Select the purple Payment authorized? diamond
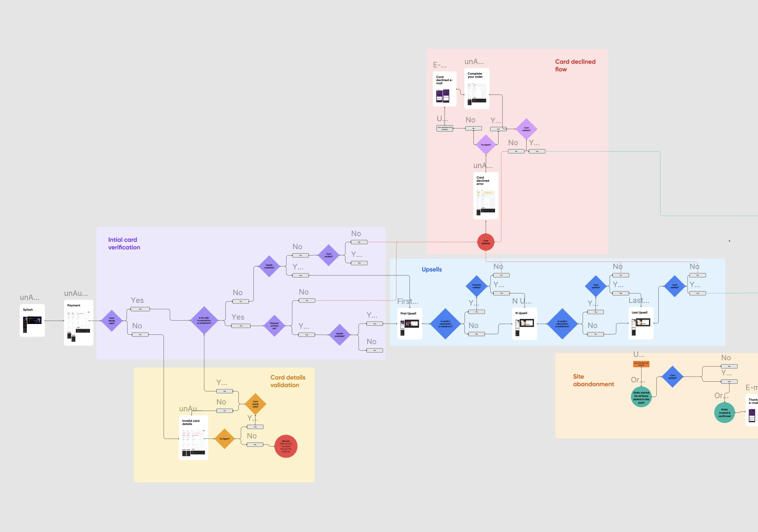758x532 pixels. tap(274, 326)
